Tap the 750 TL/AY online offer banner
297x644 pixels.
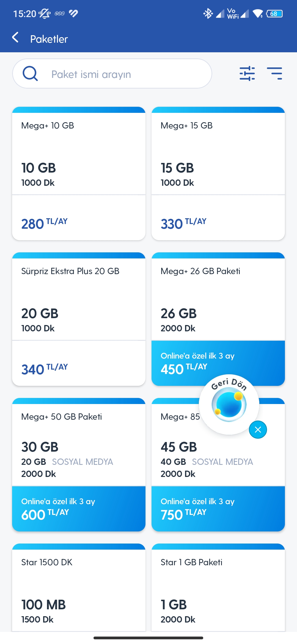tap(218, 509)
